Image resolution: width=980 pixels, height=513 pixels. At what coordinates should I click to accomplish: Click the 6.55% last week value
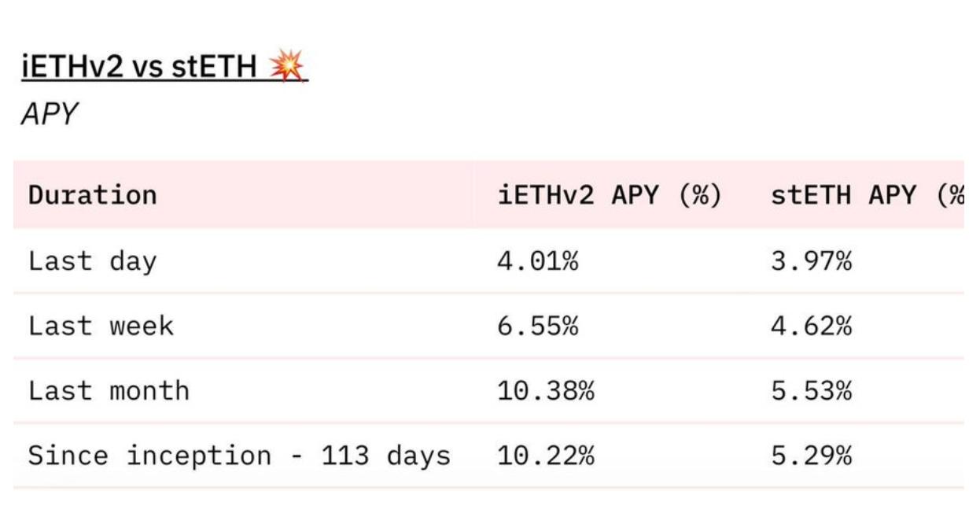coord(538,326)
